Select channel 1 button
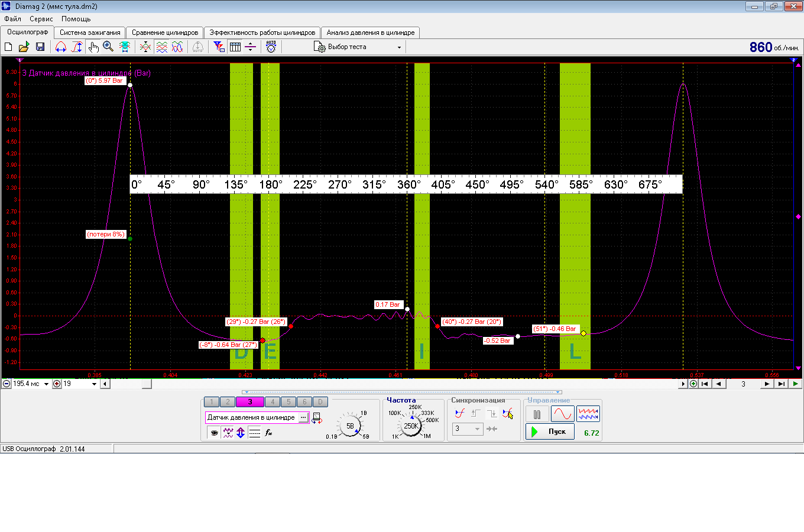 click(212, 402)
